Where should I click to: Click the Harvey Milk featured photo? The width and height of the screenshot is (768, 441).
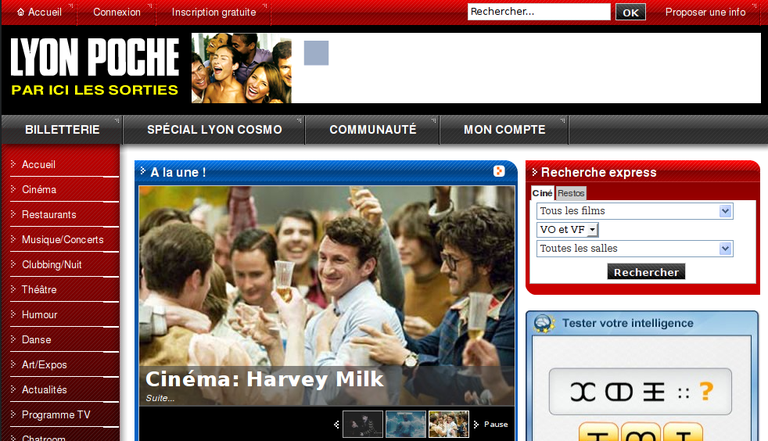coord(327,295)
